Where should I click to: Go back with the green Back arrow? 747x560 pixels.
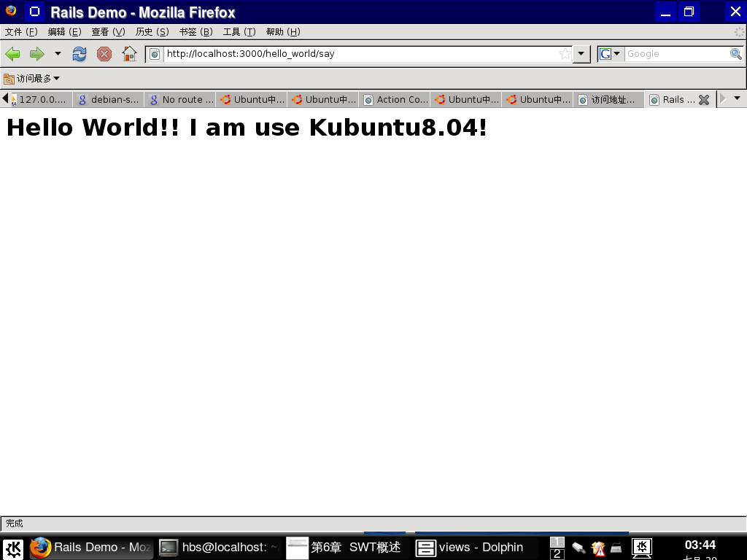pos(13,54)
